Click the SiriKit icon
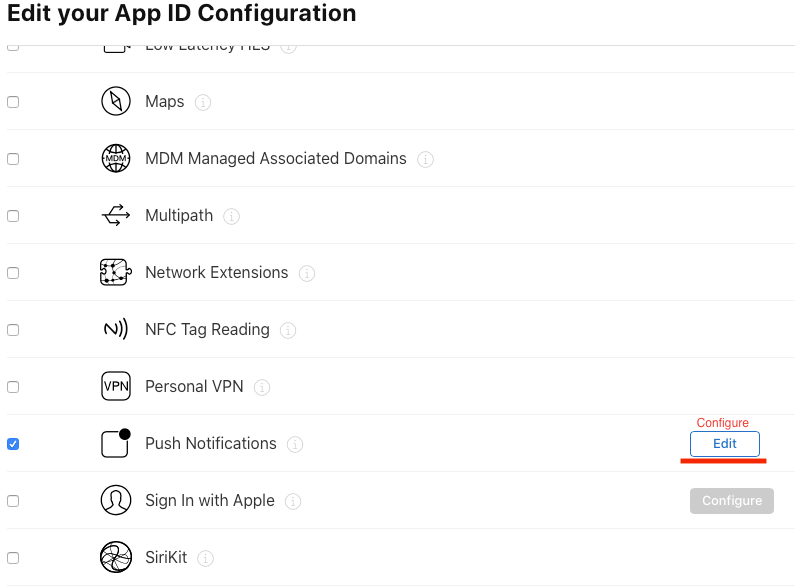 coord(116,557)
